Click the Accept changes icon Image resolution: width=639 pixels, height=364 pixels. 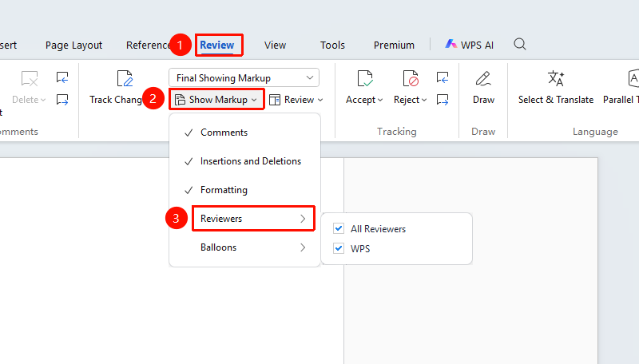pos(365,78)
